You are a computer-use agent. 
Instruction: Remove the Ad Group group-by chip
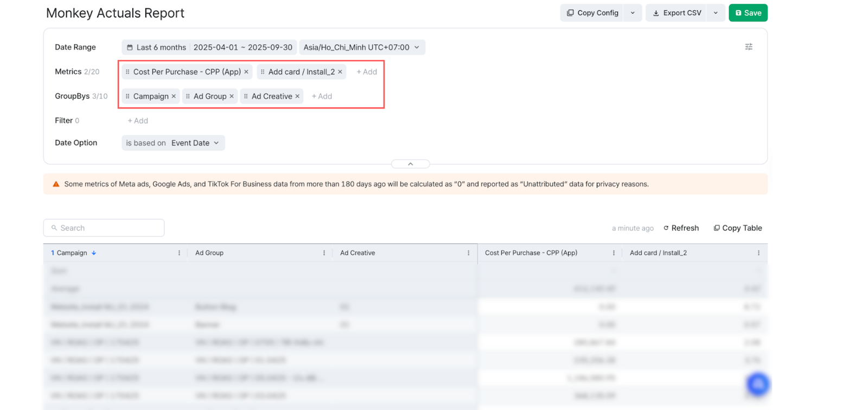[x=232, y=97]
